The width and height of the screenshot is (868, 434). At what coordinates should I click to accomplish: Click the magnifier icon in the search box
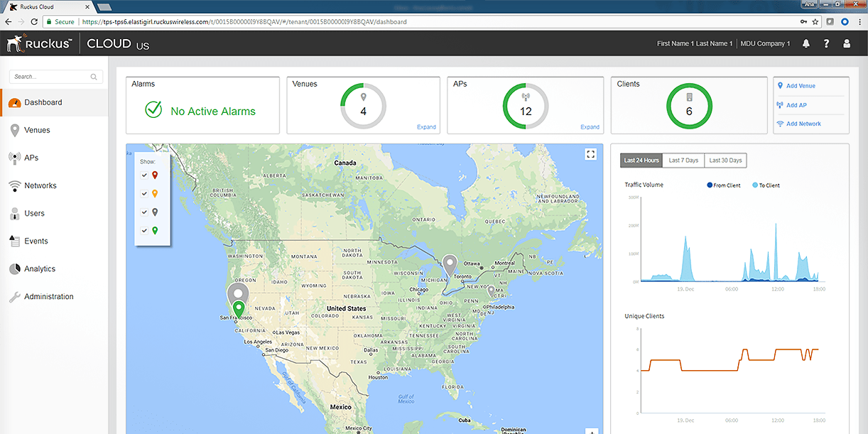94,77
